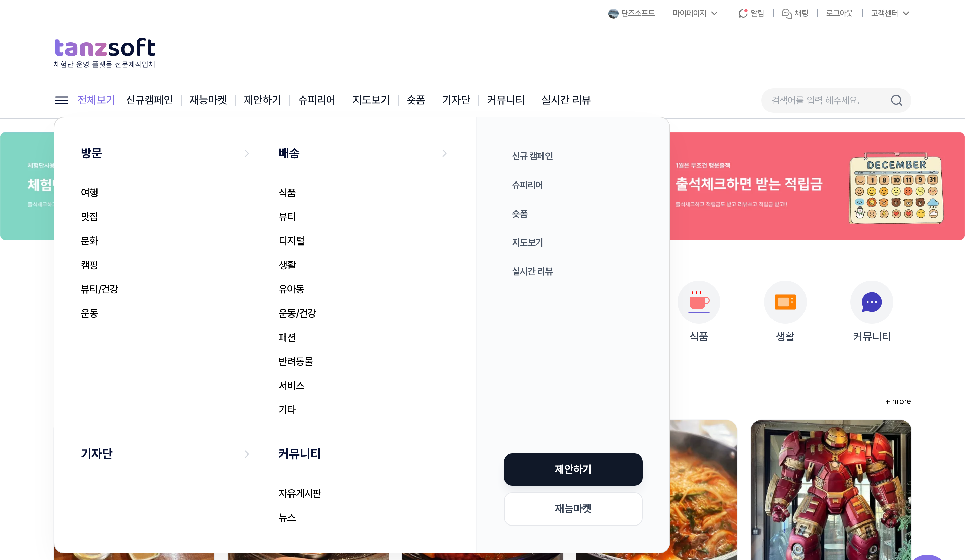Click the hamburger menu icon

click(61, 100)
